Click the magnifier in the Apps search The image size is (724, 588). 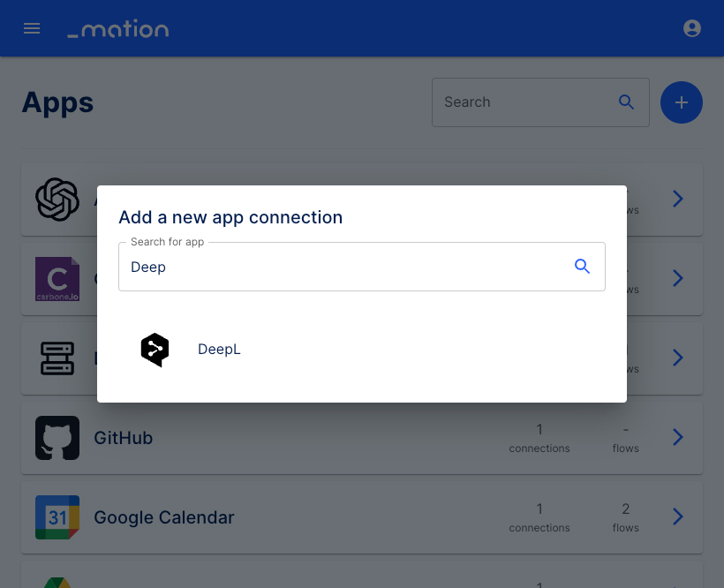tap(626, 102)
